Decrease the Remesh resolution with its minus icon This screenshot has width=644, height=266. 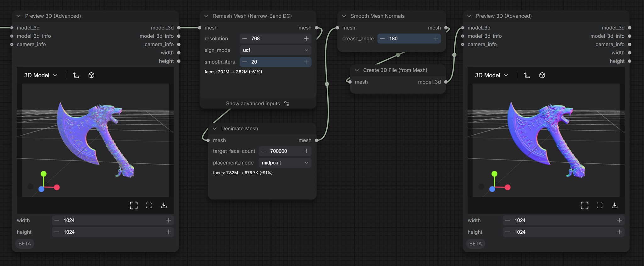245,39
